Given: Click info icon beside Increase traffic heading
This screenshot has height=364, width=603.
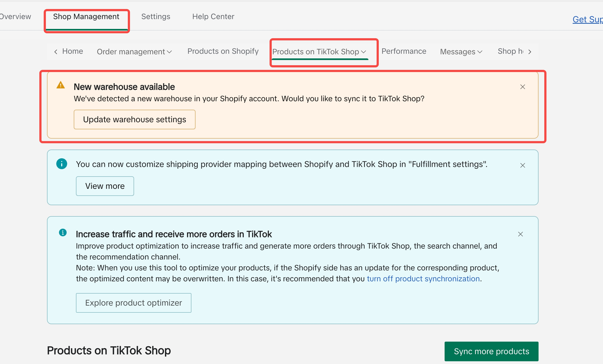Looking at the screenshot, I should (63, 232).
